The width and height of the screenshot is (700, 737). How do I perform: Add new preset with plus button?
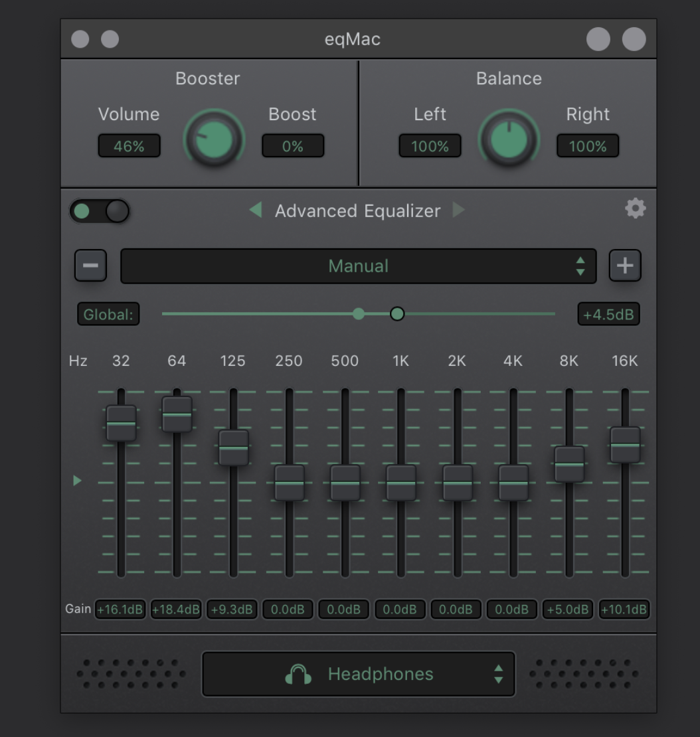(625, 266)
